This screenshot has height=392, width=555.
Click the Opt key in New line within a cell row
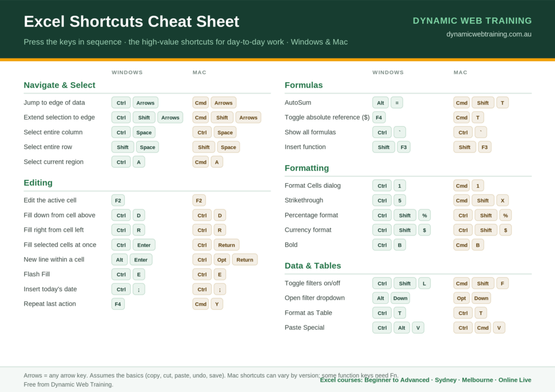pyautogui.click(x=222, y=260)
